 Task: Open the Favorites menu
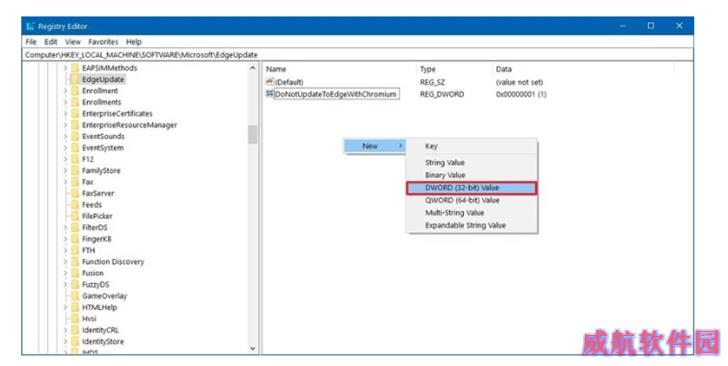coord(103,42)
